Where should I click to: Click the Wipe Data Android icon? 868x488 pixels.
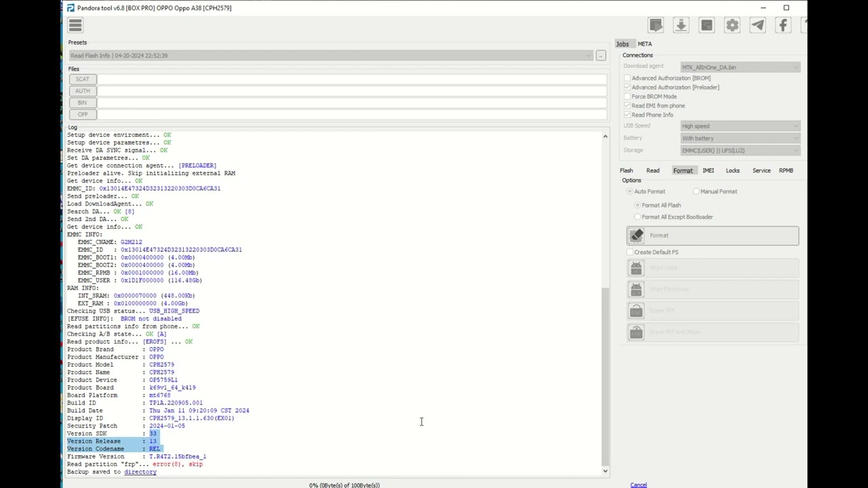[x=636, y=268]
